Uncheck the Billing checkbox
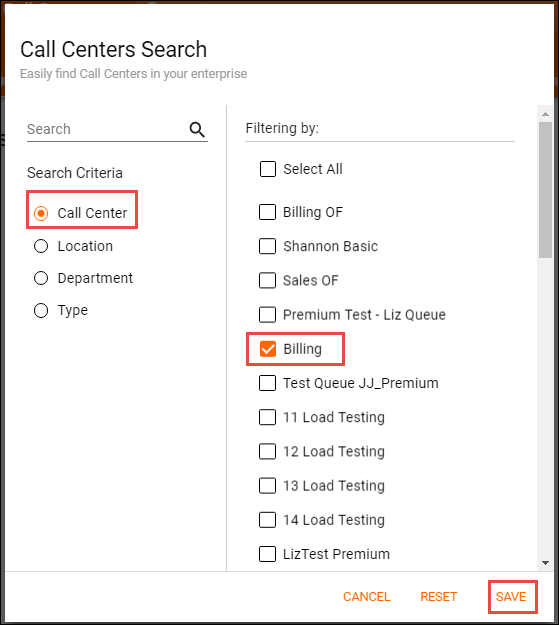Screen dimensions: 559x625 (268, 349)
